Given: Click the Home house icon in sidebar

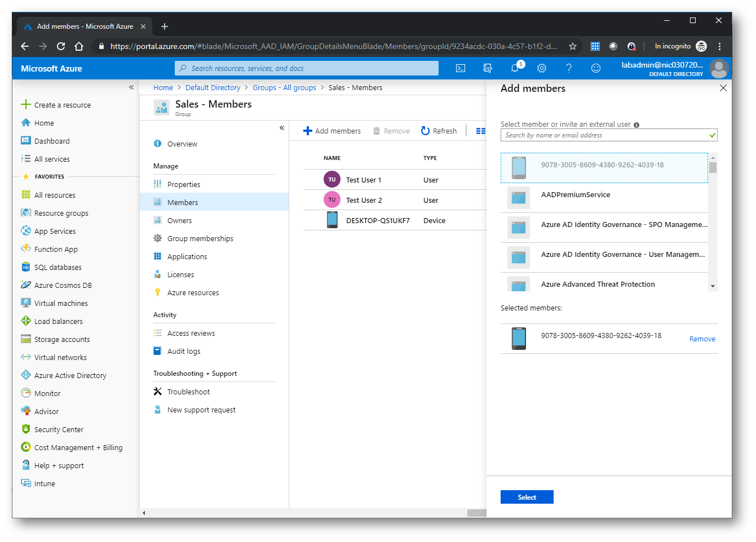Looking at the screenshot, I should point(26,123).
